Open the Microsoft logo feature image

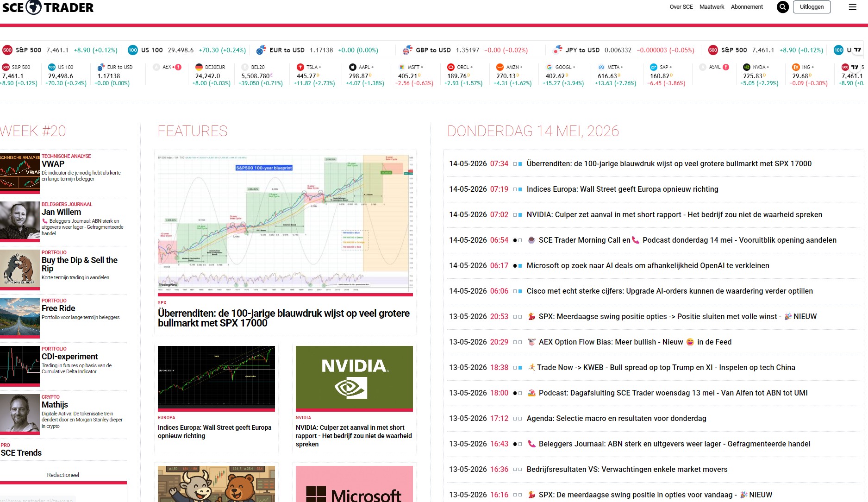[354, 484]
